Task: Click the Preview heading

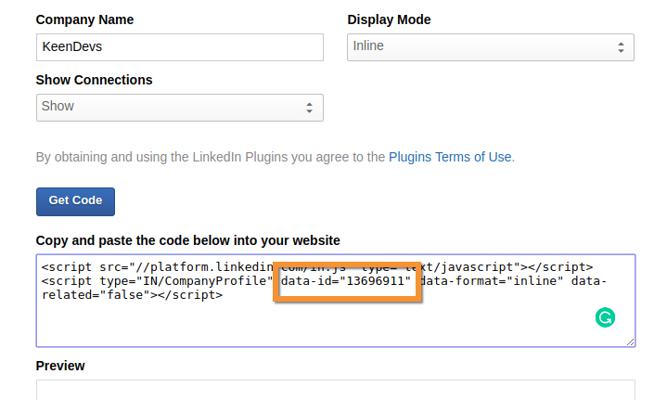Action: tap(60, 366)
